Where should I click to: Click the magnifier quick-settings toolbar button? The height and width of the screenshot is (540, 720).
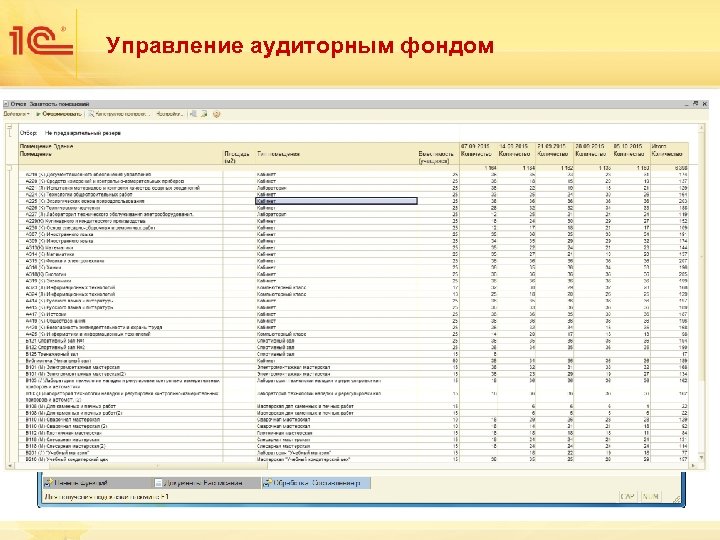tap(117, 114)
